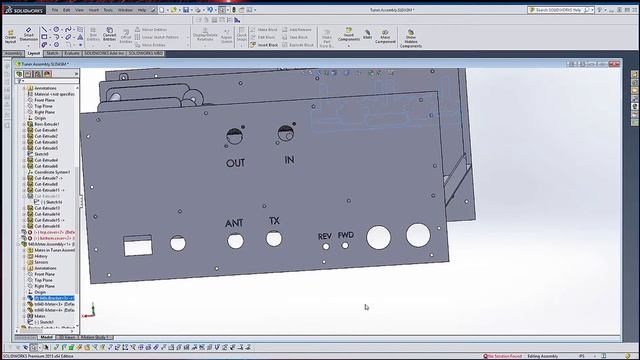The width and height of the screenshot is (640, 360).
Task: Click the Rebuild traffic-light icon
Action: 234,10
